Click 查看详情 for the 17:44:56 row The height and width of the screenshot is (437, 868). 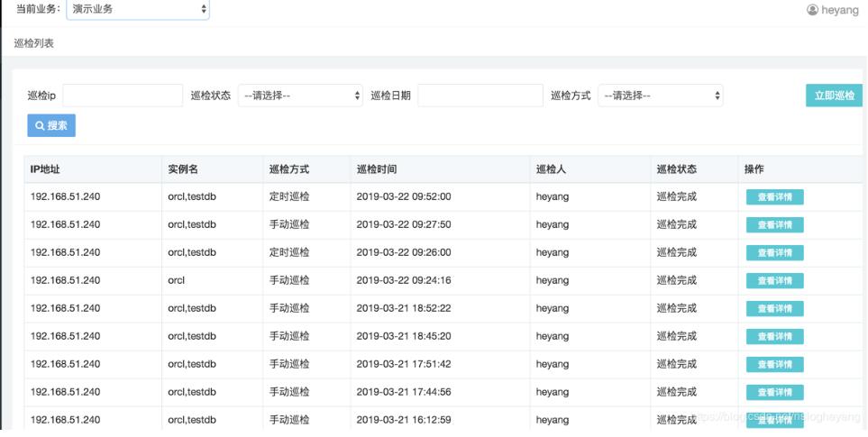pyautogui.click(x=774, y=393)
